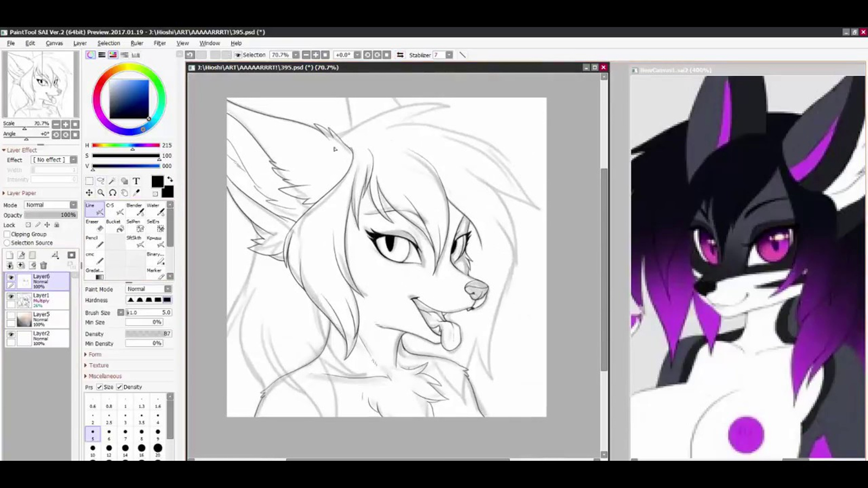This screenshot has height=488, width=868.
Task: Select the Move tool
Action: pyautogui.click(x=90, y=192)
